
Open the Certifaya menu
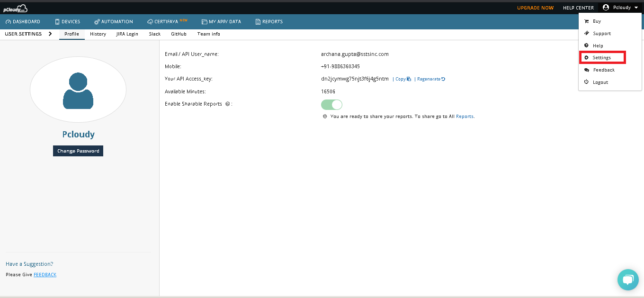167,22
